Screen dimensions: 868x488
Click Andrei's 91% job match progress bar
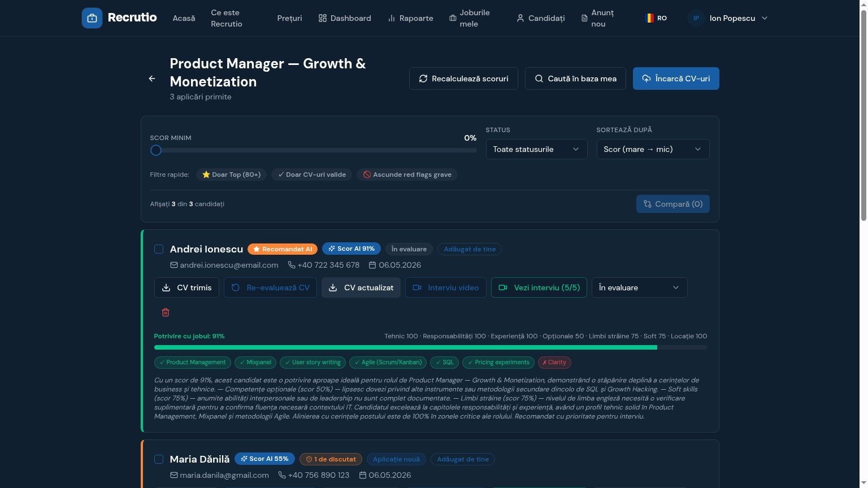coord(431,347)
